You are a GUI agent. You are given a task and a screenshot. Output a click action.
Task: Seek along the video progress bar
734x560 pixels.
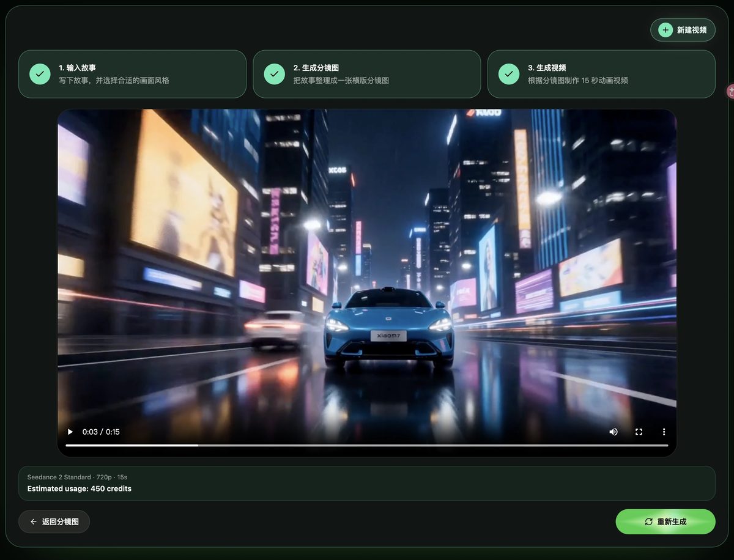pyautogui.click(x=367, y=446)
